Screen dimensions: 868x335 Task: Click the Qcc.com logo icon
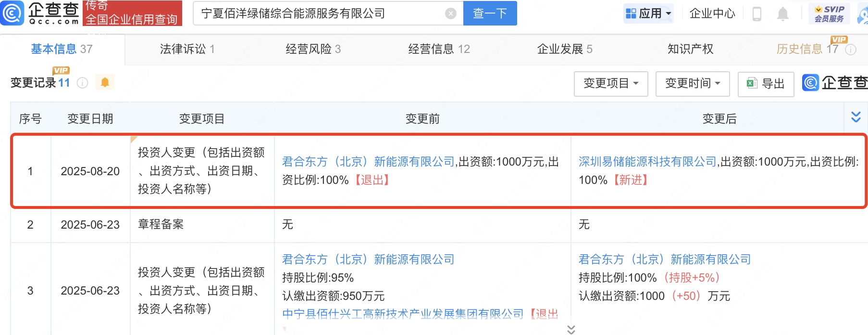pyautogui.click(x=12, y=13)
